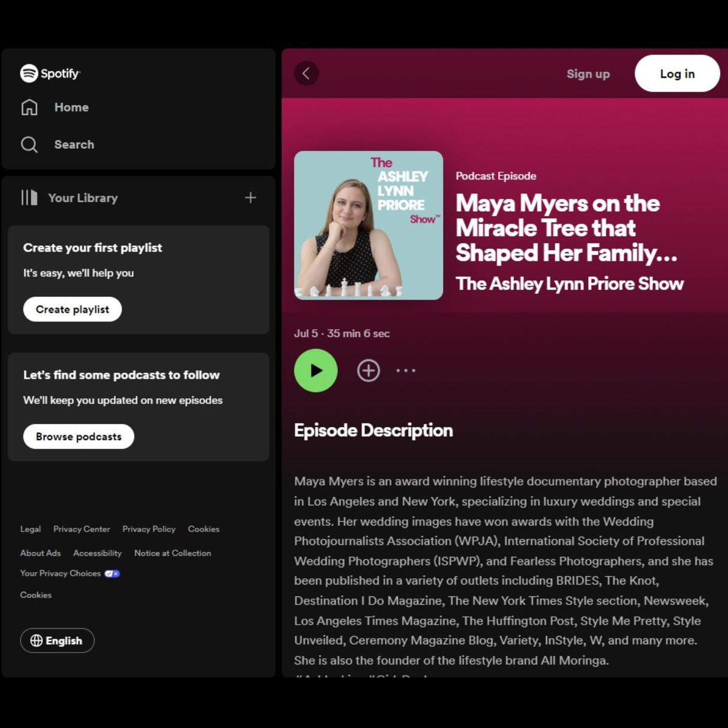Play the Maya Myers episode
728x728 pixels.
point(316,370)
